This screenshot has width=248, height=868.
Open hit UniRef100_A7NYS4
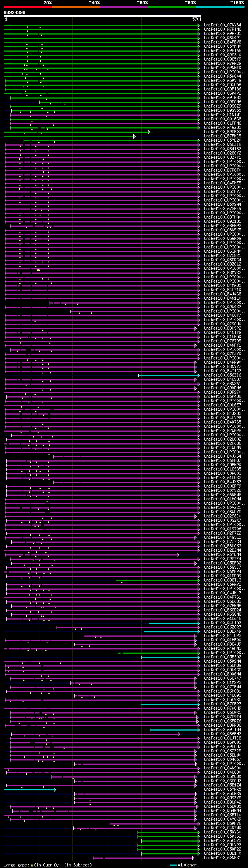tap(222, 25)
